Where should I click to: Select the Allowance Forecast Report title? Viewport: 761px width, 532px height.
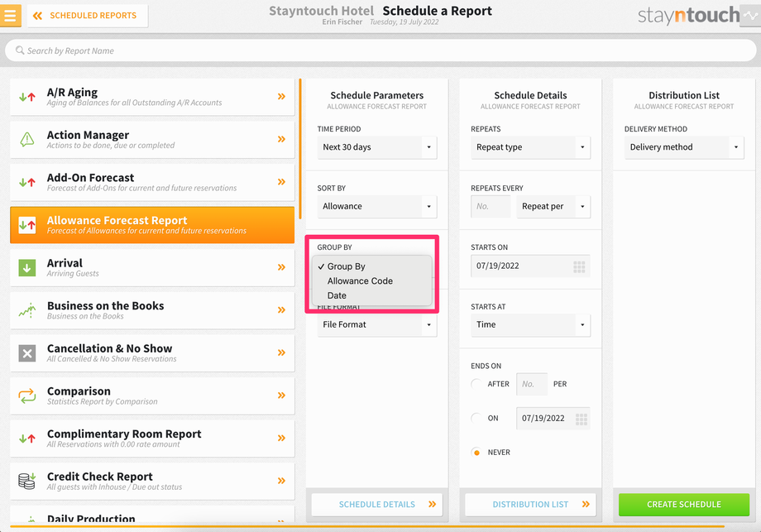tap(117, 220)
